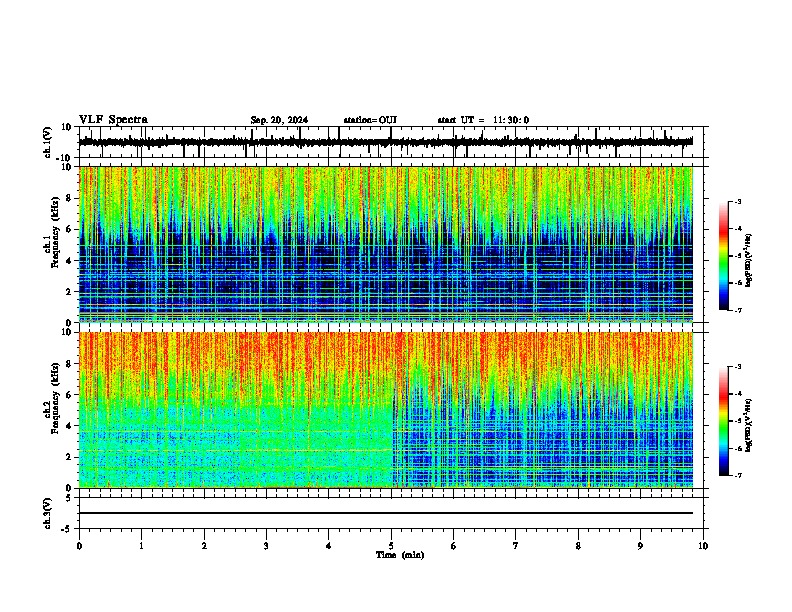Click the "8" kHz tick on ch.1 spectrogram
This screenshot has height=612, width=792.
click(x=69, y=198)
